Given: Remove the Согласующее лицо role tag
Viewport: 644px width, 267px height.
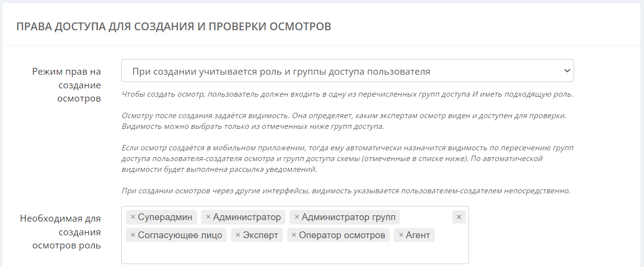Looking at the screenshot, I should point(133,235).
